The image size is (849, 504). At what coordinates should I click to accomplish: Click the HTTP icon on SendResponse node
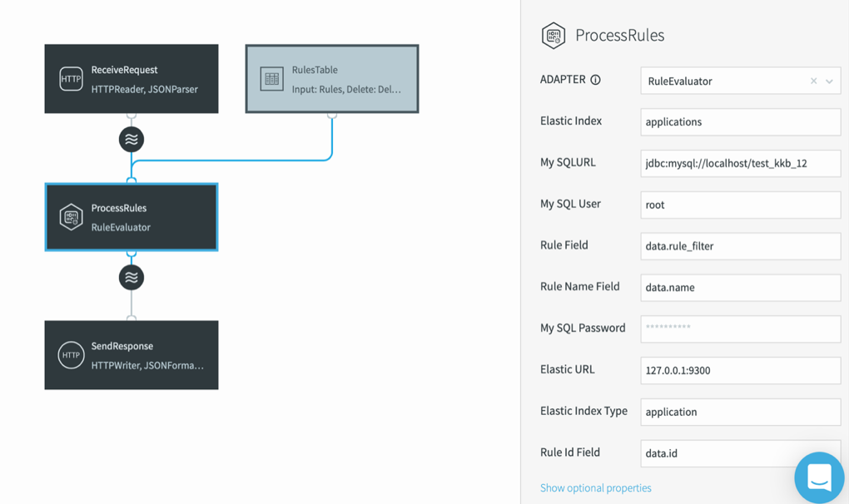pyautogui.click(x=71, y=355)
